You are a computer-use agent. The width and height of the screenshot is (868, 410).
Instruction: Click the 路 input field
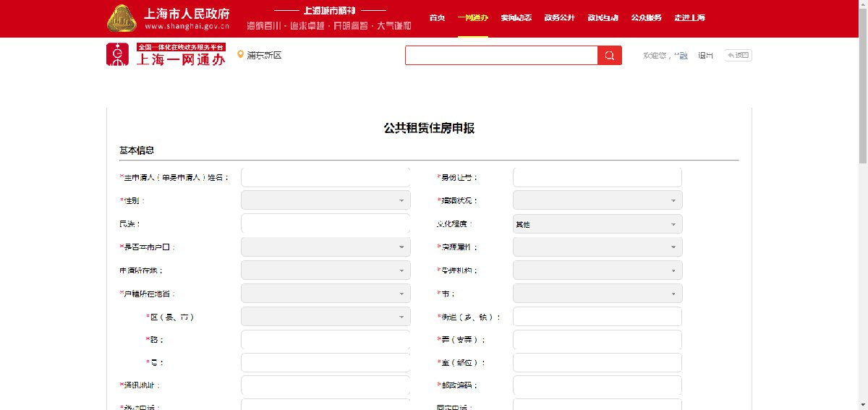pos(325,340)
